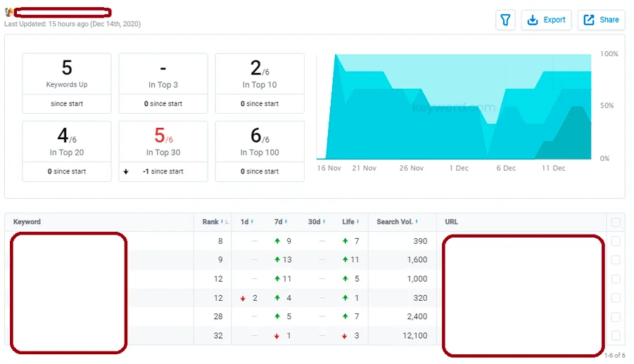
Task: Open the Keywords Up summary card
Action: [67, 74]
